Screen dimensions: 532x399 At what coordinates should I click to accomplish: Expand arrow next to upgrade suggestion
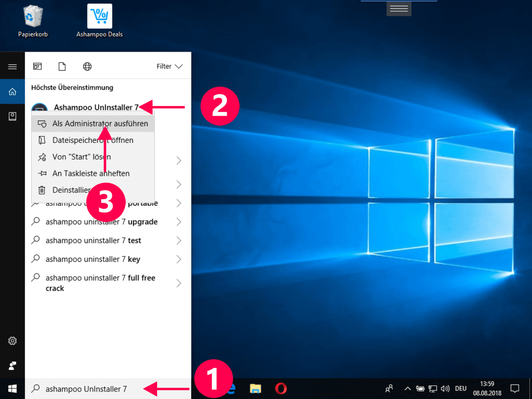(179, 222)
